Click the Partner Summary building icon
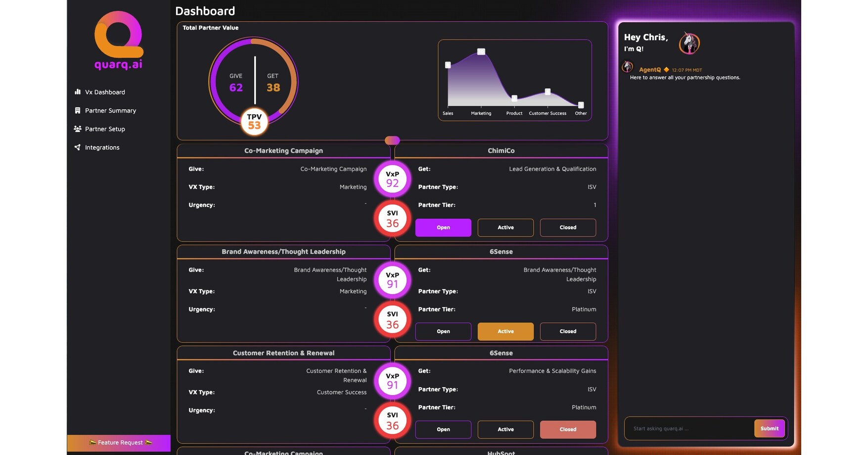The image size is (868, 455). point(78,110)
